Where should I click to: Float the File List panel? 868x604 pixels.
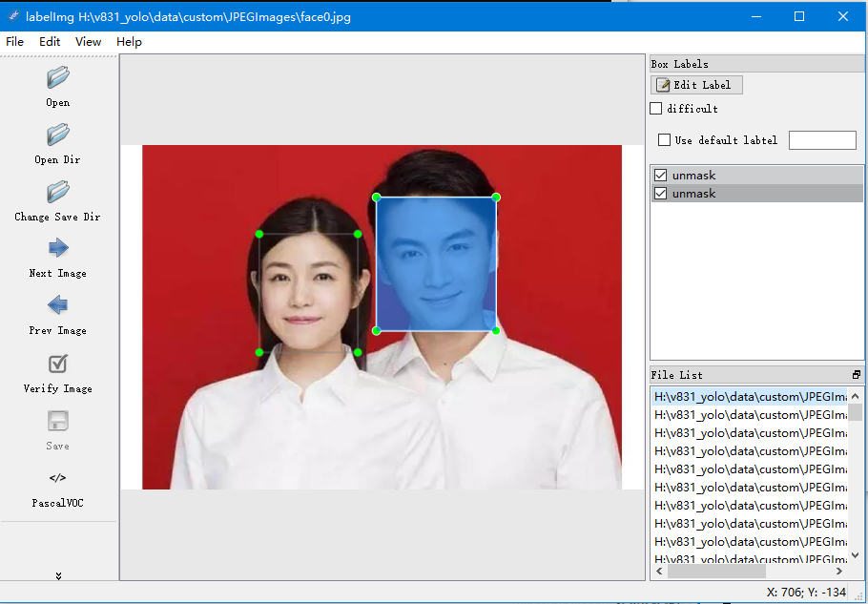coord(856,375)
